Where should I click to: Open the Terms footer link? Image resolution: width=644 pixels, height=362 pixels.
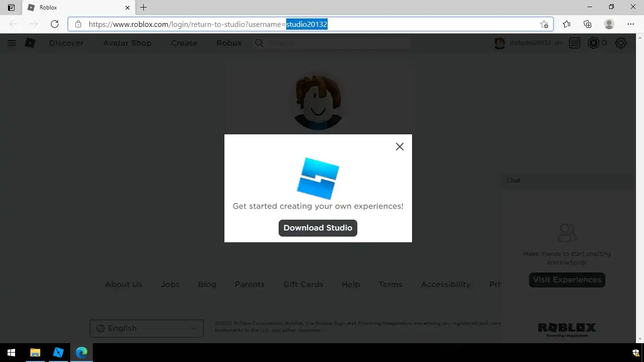[x=390, y=284]
